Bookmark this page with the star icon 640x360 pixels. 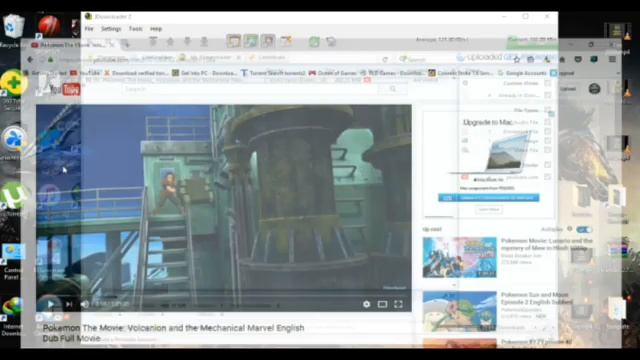[x=517, y=60]
